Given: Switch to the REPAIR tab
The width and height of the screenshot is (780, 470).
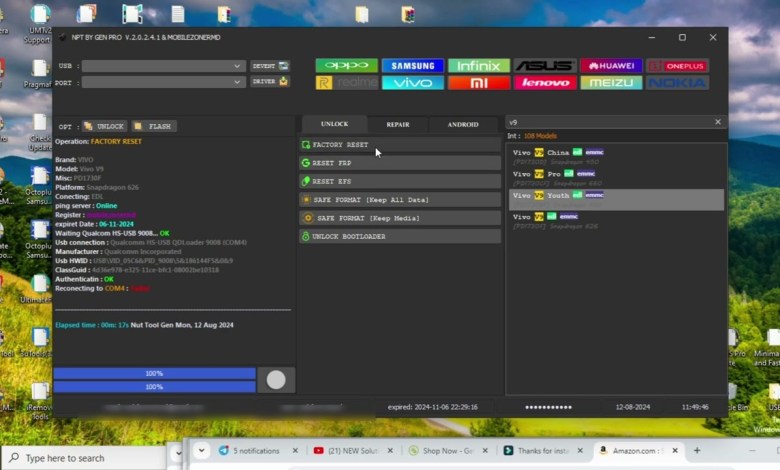Looking at the screenshot, I should (398, 125).
